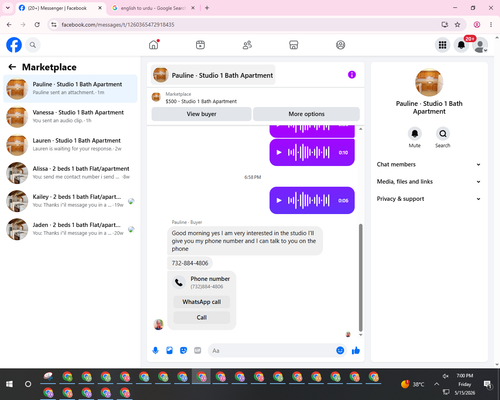Play the 0:10 audio clip
Viewport: 500px width, 400px height.
[x=279, y=153]
